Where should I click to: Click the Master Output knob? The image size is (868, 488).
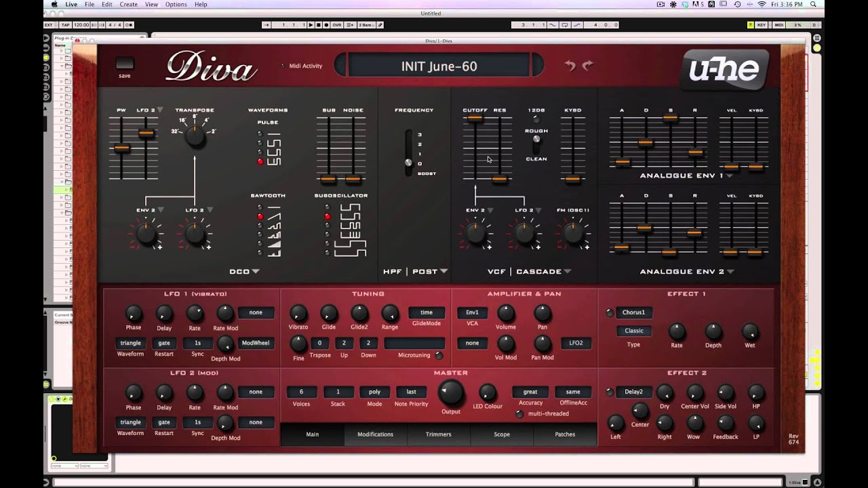pyautogui.click(x=451, y=392)
